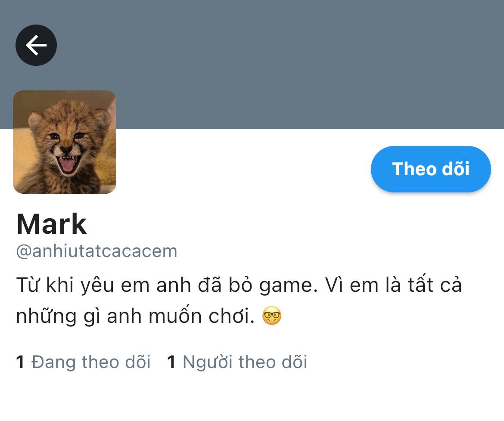Click the followers count number 1

click(x=171, y=362)
